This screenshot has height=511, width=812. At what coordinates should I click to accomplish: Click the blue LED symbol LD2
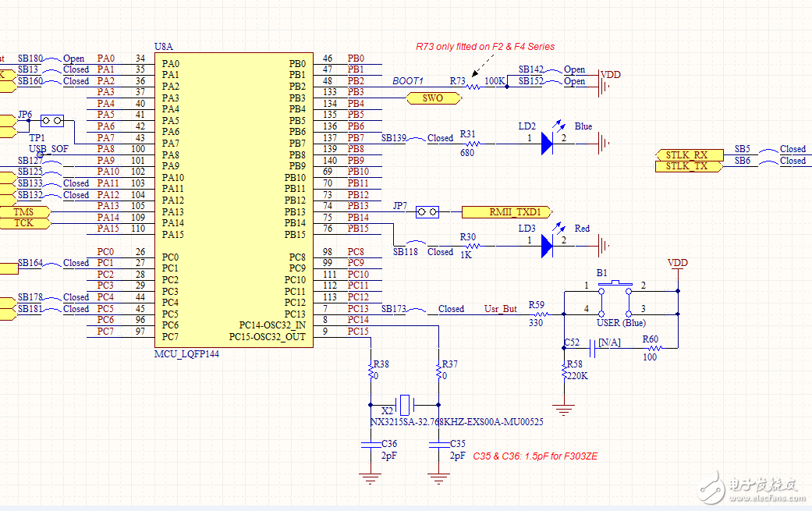pyautogui.click(x=548, y=143)
